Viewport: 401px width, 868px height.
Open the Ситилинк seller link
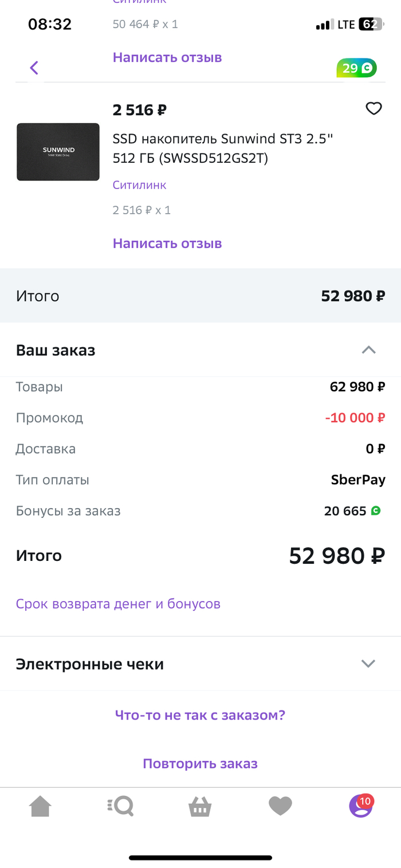[x=139, y=185]
